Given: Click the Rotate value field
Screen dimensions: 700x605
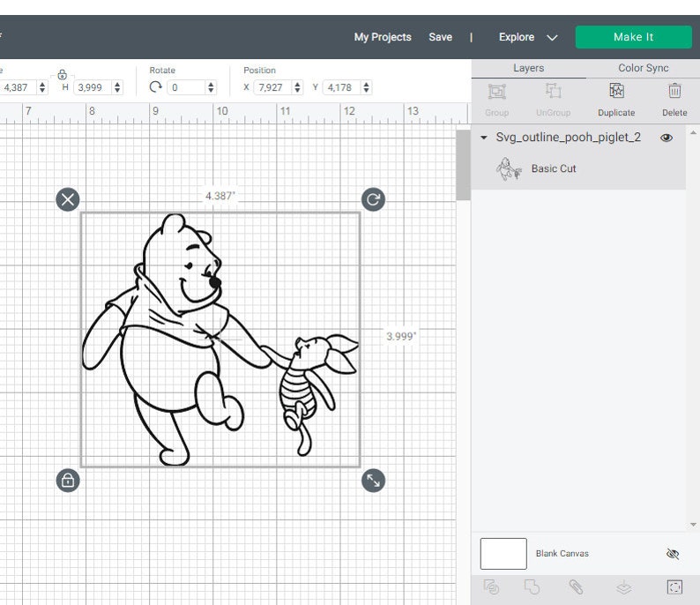Looking at the screenshot, I should (187, 87).
